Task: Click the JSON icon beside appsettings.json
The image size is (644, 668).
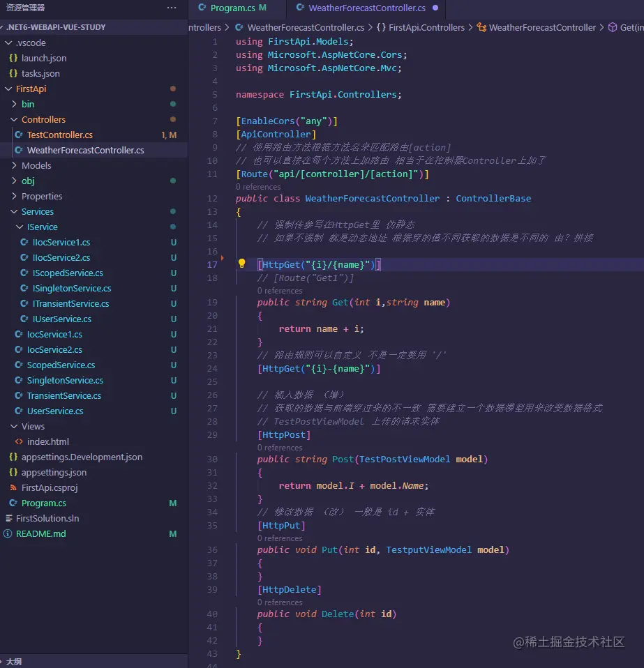Action: coord(13,472)
